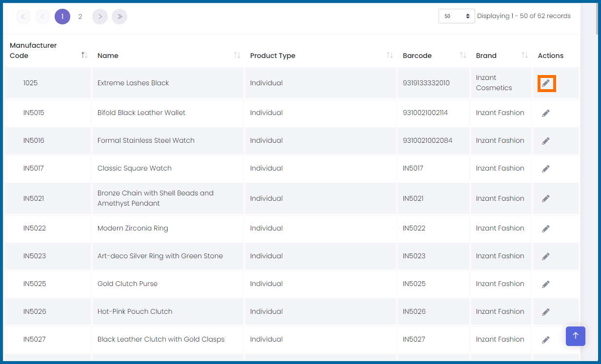
Task: Click the Modern Zirconia Ring name
Action: pos(133,228)
